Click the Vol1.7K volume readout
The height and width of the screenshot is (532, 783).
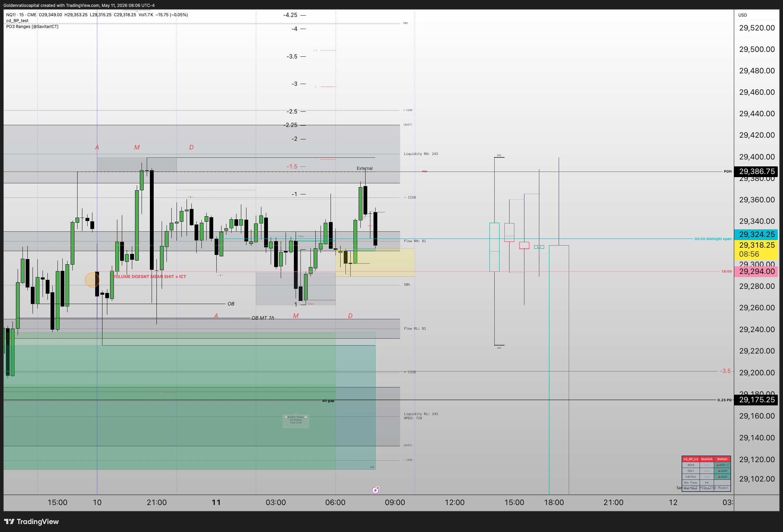(146, 15)
